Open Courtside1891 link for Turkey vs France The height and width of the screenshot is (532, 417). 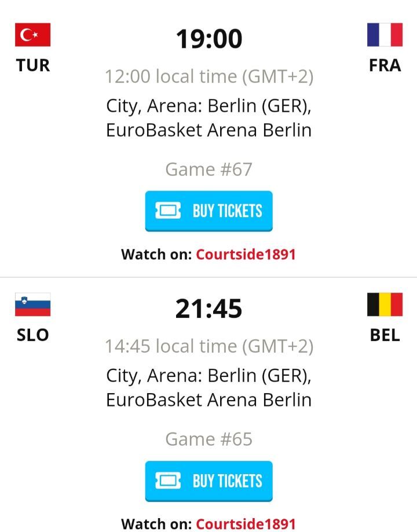pyautogui.click(x=246, y=254)
